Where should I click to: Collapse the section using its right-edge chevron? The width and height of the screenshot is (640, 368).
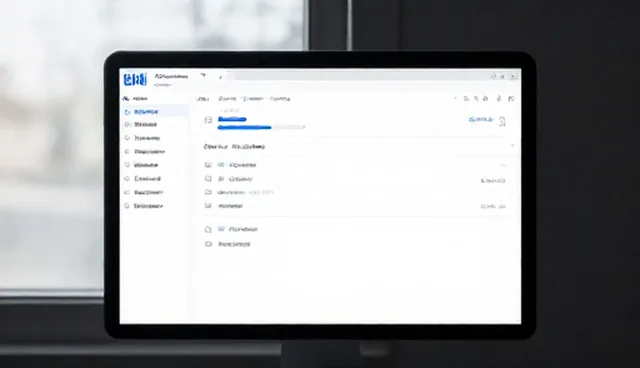pyautogui.click(x=512, y=146)
